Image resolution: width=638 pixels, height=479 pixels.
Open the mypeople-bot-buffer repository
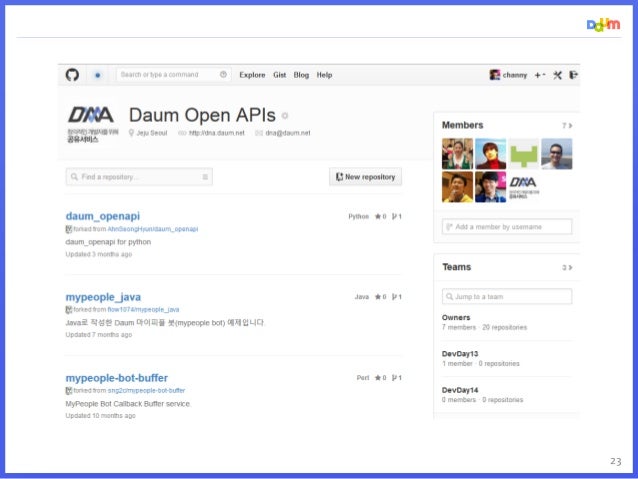pos(116,378)
